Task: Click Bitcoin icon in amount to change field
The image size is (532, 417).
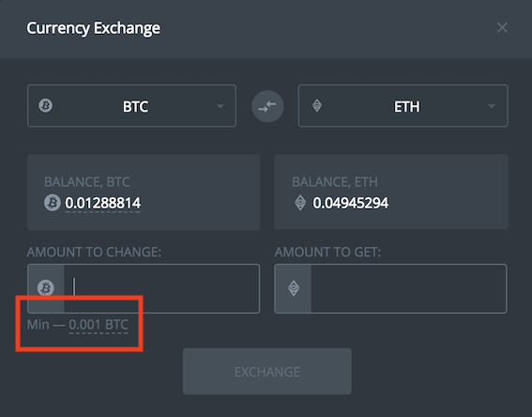Action: (x=45, y=288)
